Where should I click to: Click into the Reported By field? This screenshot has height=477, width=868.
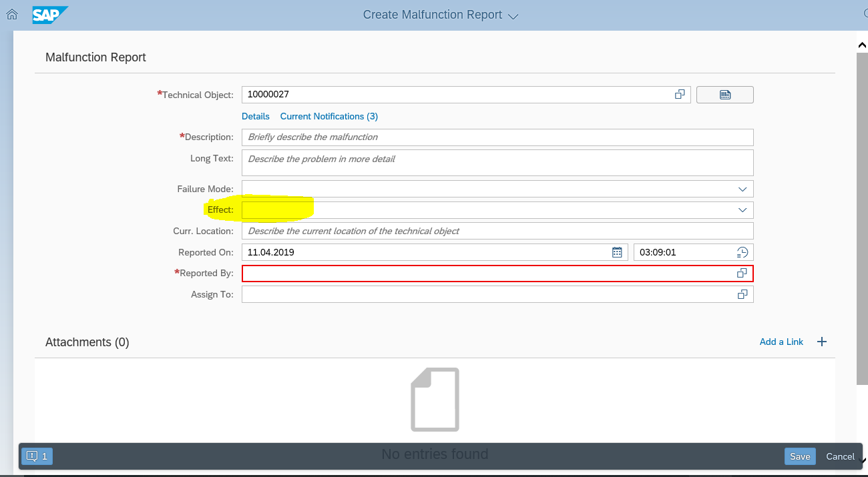[497, 274]
